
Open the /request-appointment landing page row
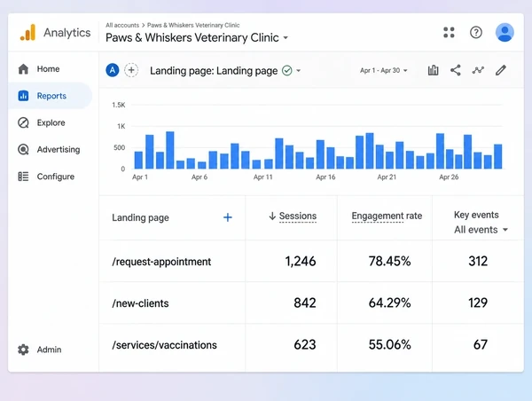coord(311,261)
